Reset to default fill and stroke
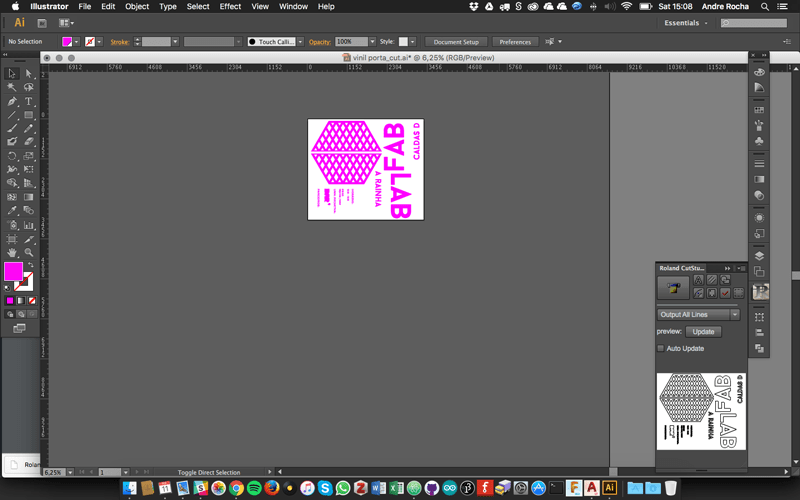The width and height of the screenshot is (800, 500). 7,288
